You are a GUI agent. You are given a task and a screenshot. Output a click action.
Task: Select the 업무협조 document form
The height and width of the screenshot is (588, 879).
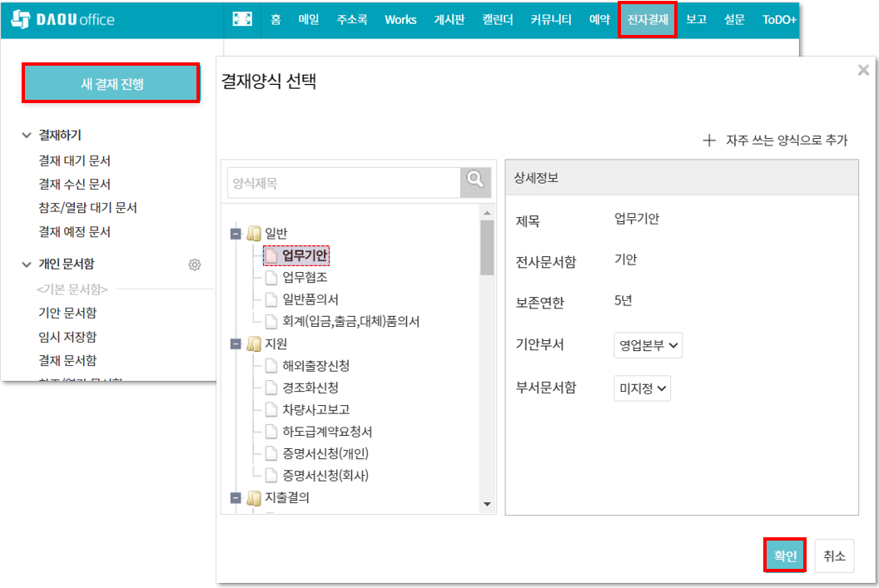coord(304,277)
